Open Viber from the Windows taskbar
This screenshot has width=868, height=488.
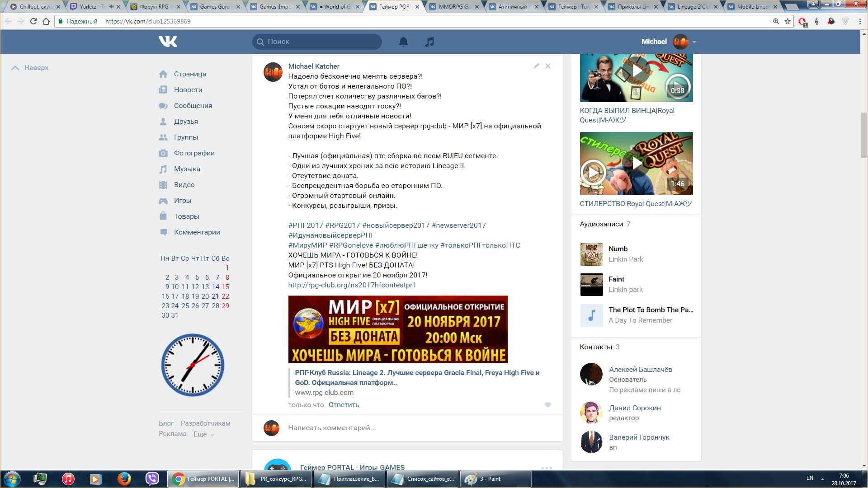[x=152, y=479]
